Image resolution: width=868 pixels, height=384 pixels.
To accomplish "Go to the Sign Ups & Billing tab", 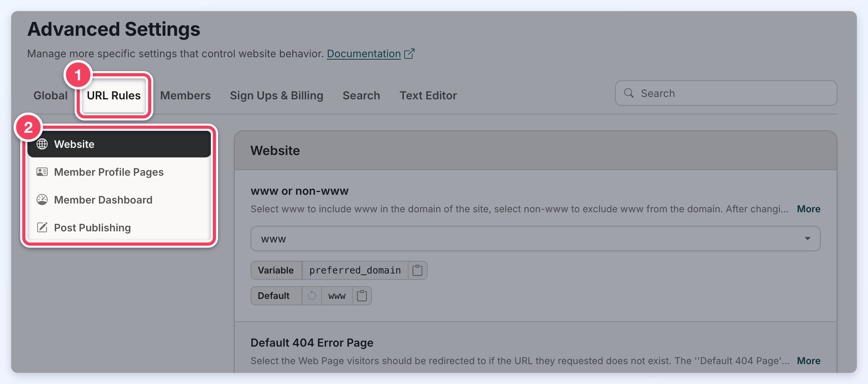I will 276,95.
